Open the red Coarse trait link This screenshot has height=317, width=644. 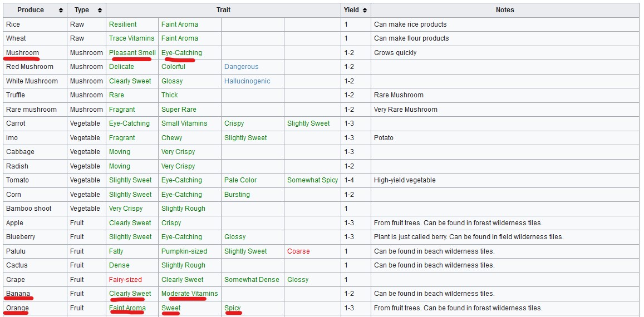click(x=298, y=251)
